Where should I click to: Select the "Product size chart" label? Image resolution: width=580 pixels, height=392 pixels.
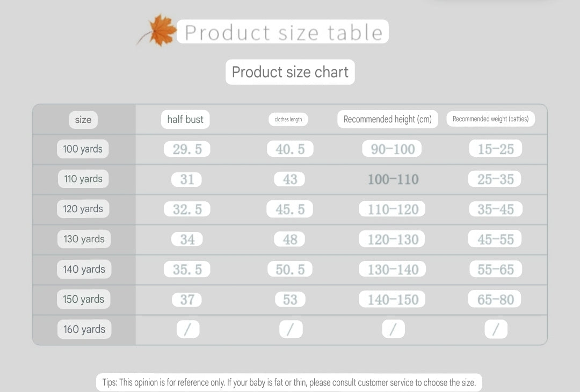(290, 72)
